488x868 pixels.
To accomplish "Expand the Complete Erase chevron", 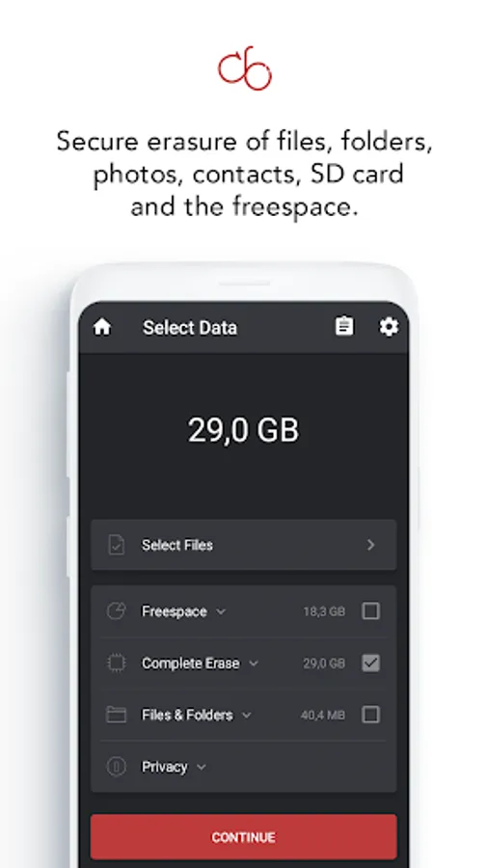I will coord(254,664).
